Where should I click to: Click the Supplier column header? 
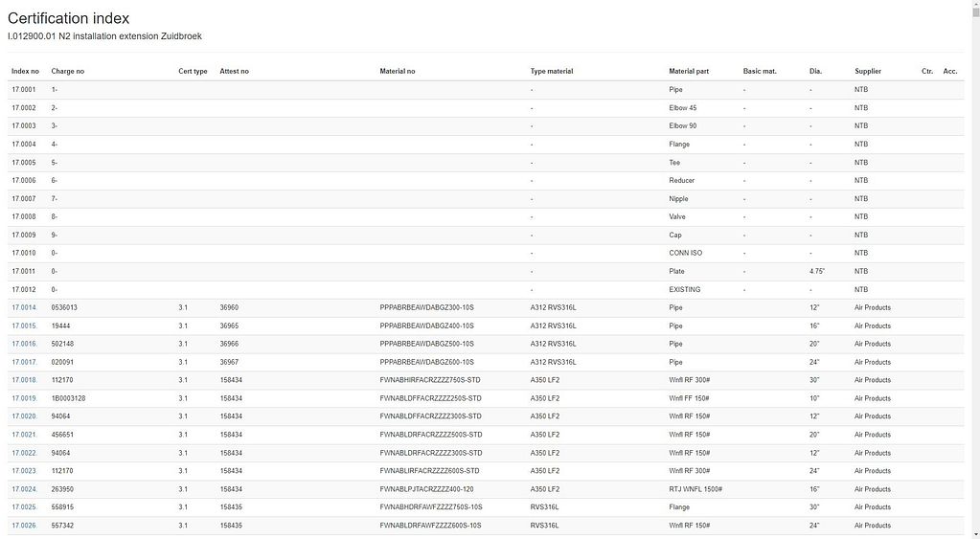pos(868,71)
